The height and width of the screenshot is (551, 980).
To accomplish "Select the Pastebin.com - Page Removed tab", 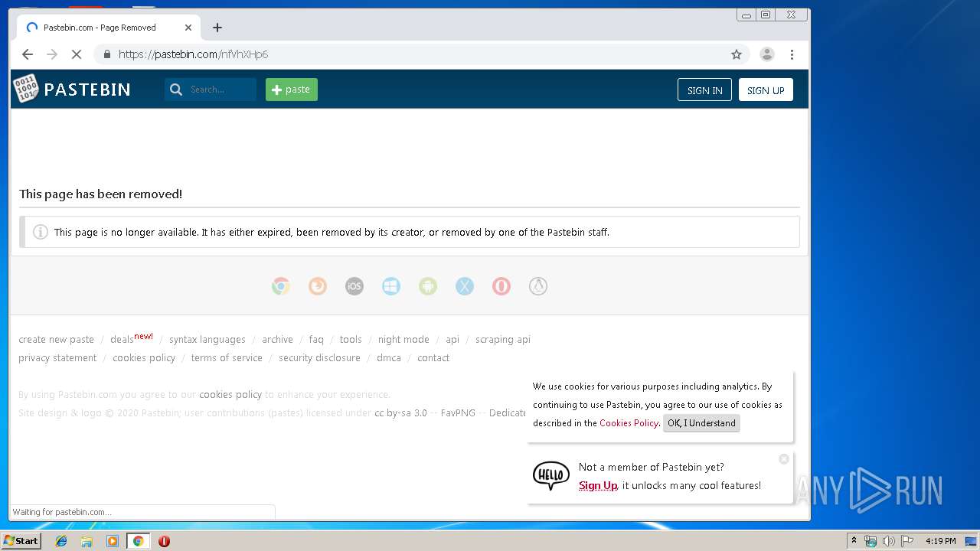I will [x=107, y=28].
